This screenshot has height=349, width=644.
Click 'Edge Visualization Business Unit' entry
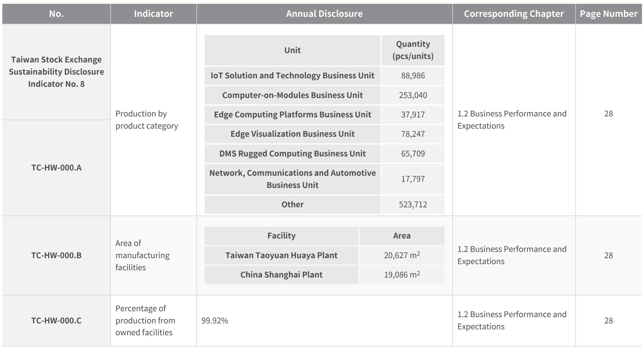tap(292, 134)
